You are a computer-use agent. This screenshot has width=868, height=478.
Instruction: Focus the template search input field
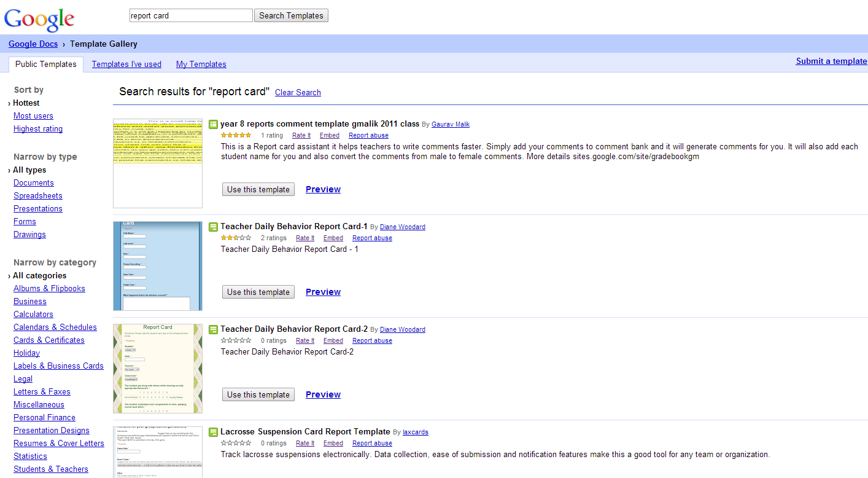(191, 15)
